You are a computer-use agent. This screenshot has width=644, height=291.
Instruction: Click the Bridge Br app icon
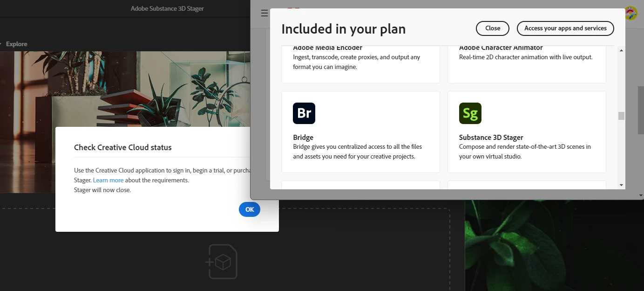coord(304,113)
